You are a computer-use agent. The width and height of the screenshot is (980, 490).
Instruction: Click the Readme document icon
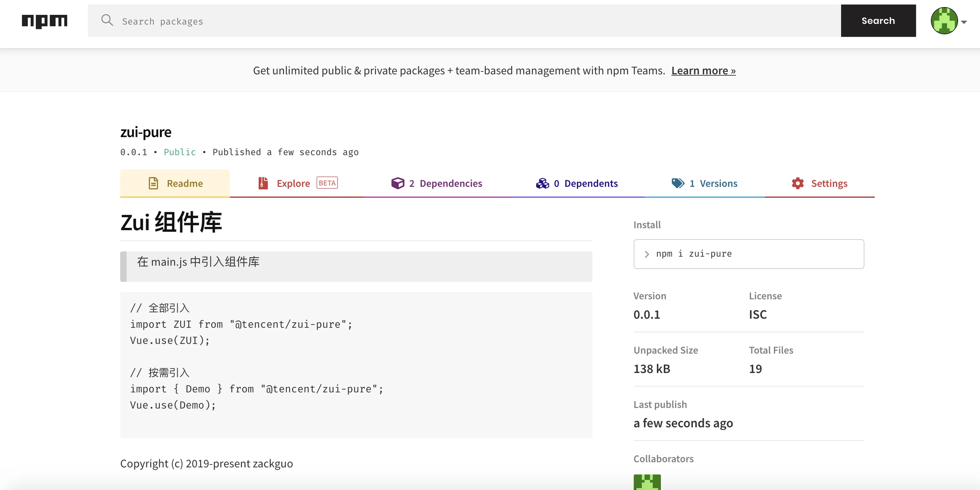coord(153,183)
